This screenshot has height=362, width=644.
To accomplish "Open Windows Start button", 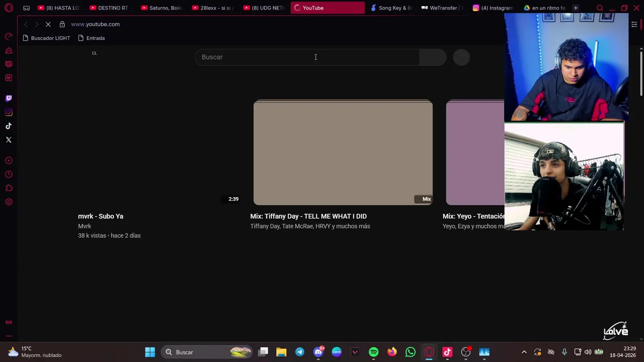I will (x=150, y=352).
